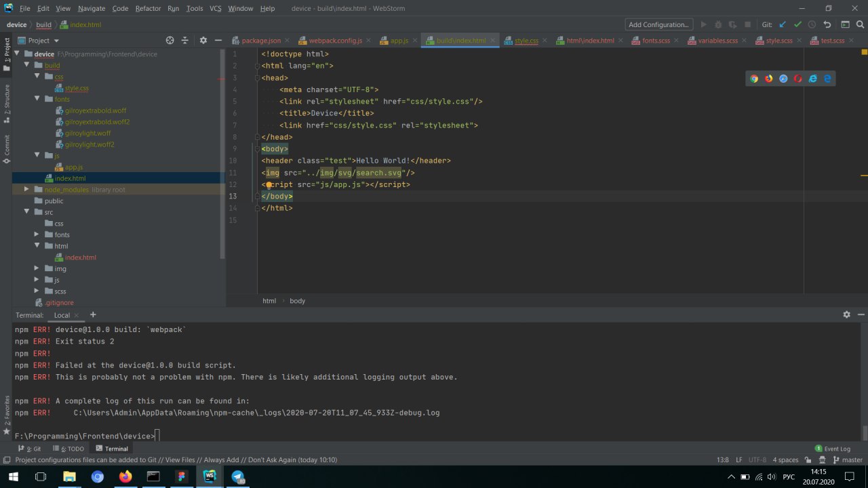Screen dimensions: 868x488
Task: Click the Run play icon
Action: (703, 24)
